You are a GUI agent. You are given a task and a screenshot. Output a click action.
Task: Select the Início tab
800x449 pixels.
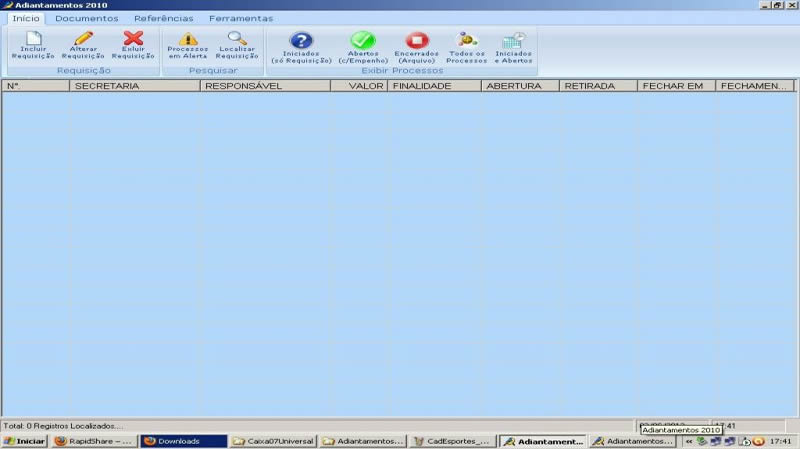pyautogui.click(x=26, y=18)
